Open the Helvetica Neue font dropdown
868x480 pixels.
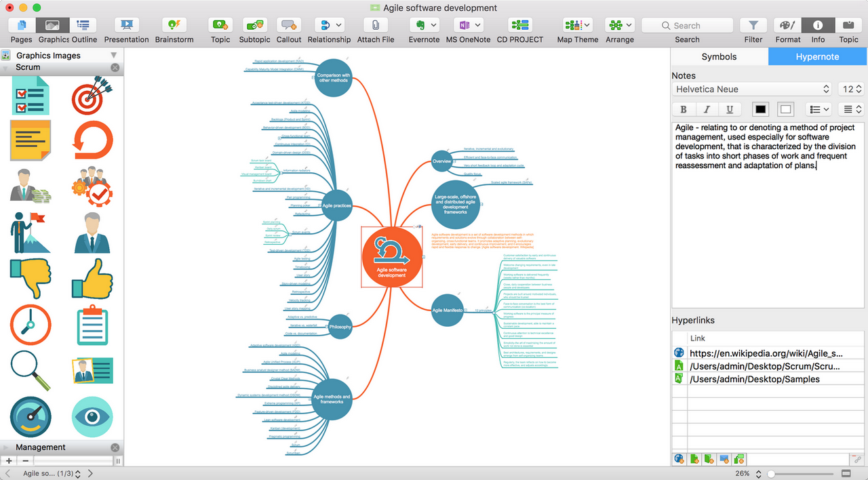point(751,89)
